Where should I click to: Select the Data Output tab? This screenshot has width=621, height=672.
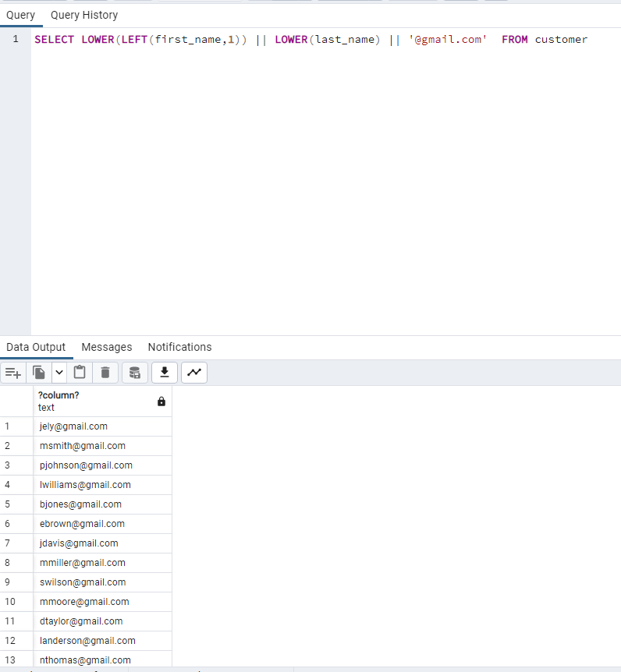[x=36, y=347]
